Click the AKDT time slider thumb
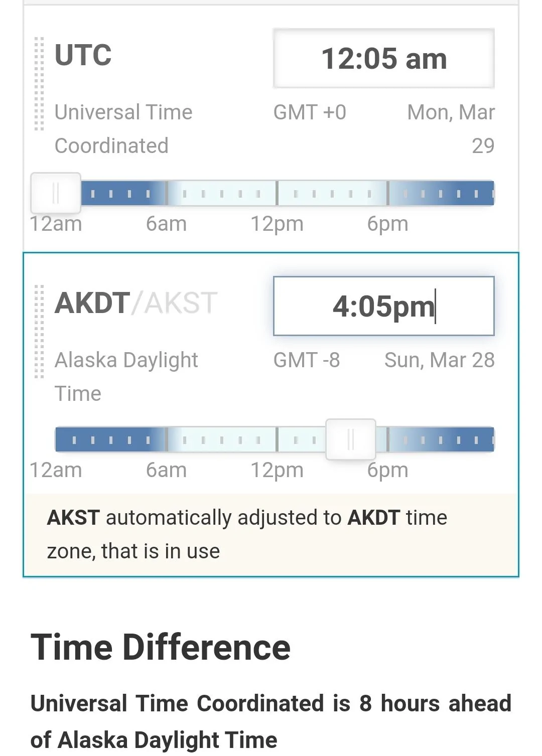This screenshot has height=756, width=542. pos(351,439)
